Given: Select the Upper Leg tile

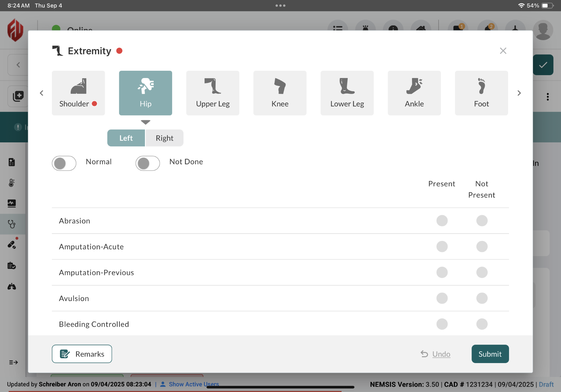Looking at the screenshot, I should (213, 93).
